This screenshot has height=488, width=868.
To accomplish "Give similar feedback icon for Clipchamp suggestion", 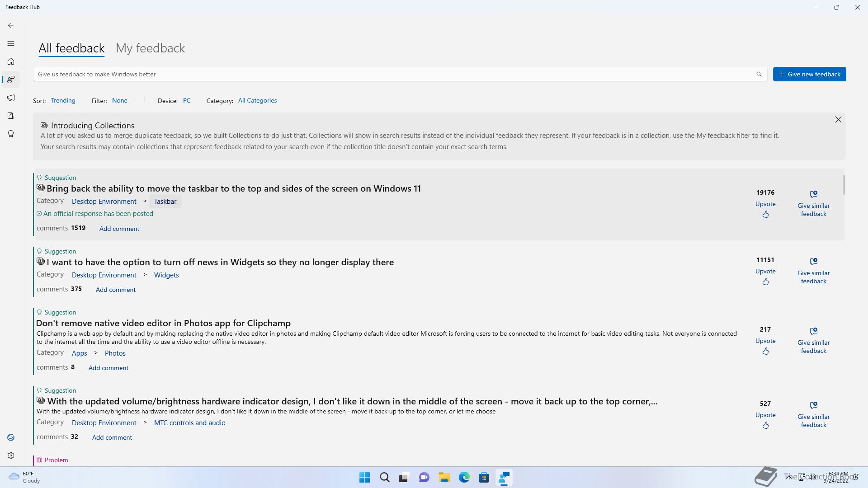I will click(814, 331).
